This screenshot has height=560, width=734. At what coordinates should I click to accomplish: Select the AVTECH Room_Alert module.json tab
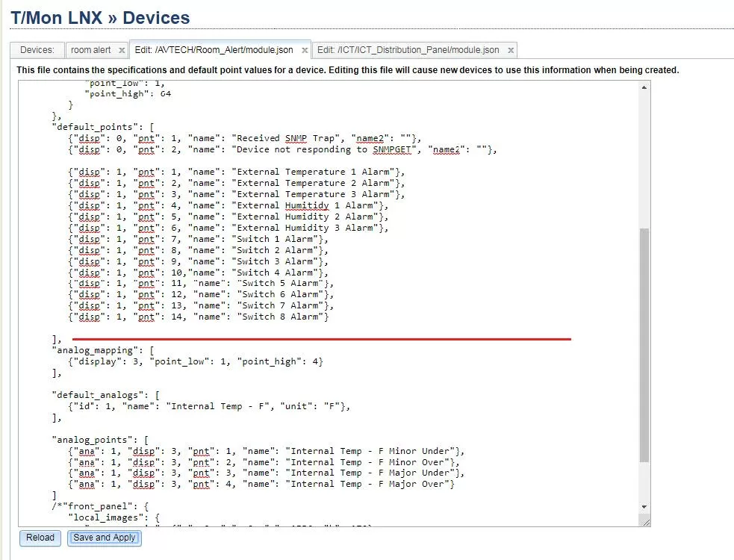214,50
